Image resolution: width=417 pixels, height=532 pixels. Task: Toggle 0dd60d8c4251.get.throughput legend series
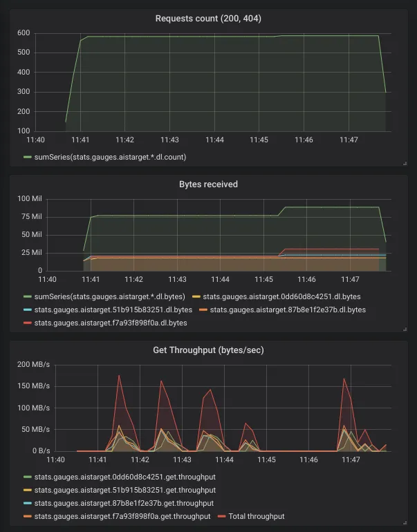click(125, 477)
